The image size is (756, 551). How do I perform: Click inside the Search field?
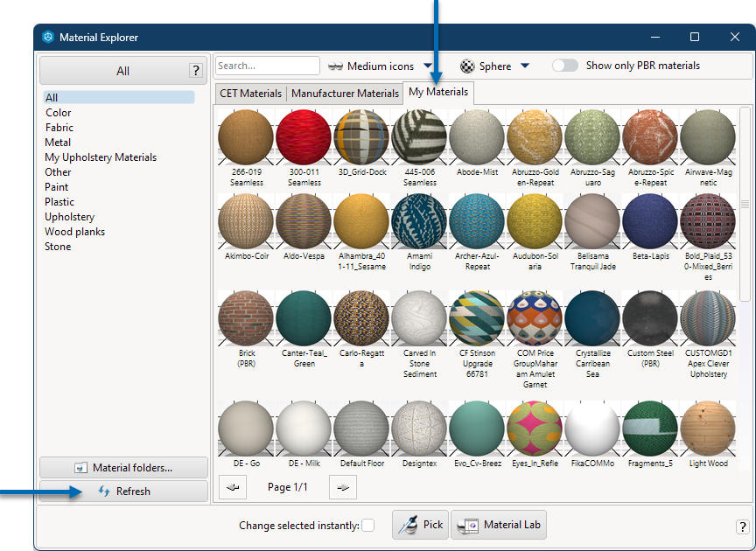click(x=267, y=65)
